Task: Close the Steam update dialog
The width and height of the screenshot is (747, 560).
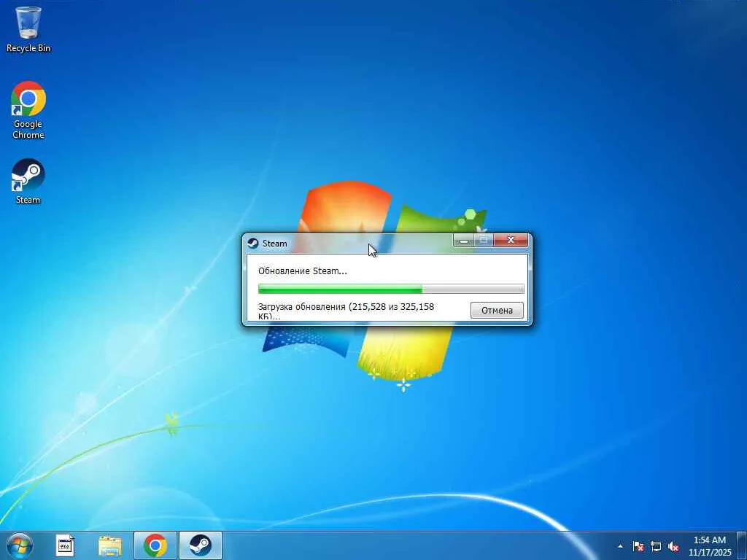Action: [511, 241]
